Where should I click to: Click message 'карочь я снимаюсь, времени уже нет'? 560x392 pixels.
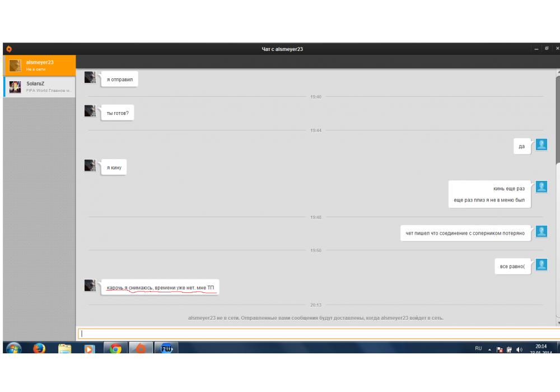[160, 287]
